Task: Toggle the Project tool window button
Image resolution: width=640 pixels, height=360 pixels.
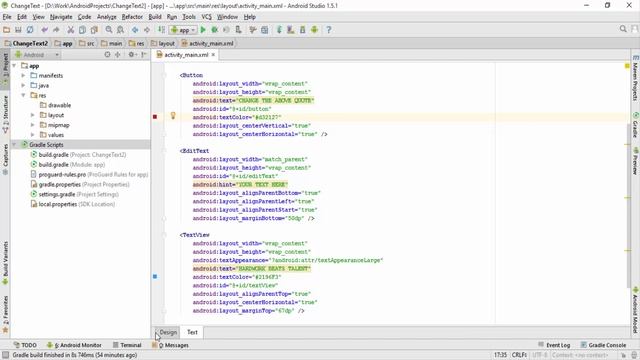Action: pos(5,69)
